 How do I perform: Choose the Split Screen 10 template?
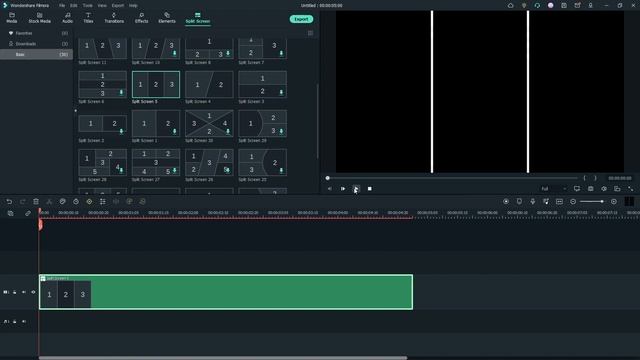click(x=156, y=48)
